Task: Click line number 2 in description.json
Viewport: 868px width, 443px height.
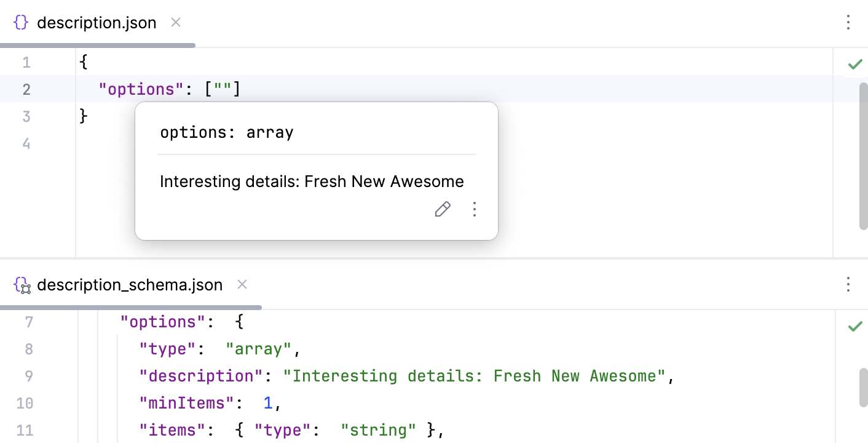Action: pyautogui.click(x=26, y=89)
